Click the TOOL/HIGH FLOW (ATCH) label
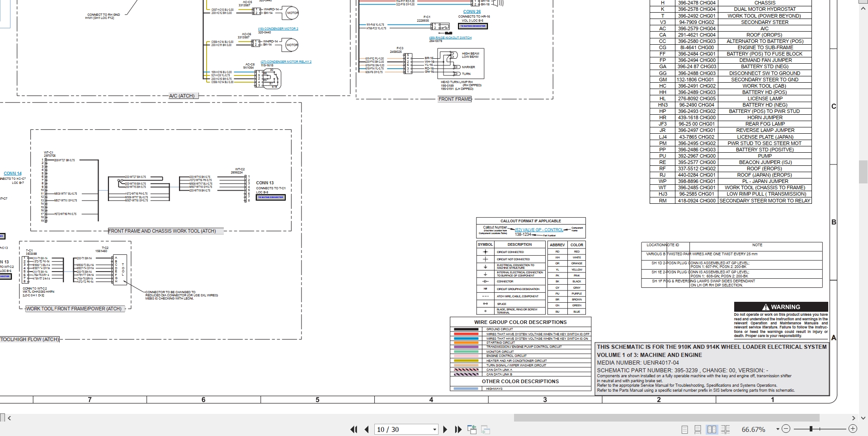868x436 pixels. click(30, 339)
